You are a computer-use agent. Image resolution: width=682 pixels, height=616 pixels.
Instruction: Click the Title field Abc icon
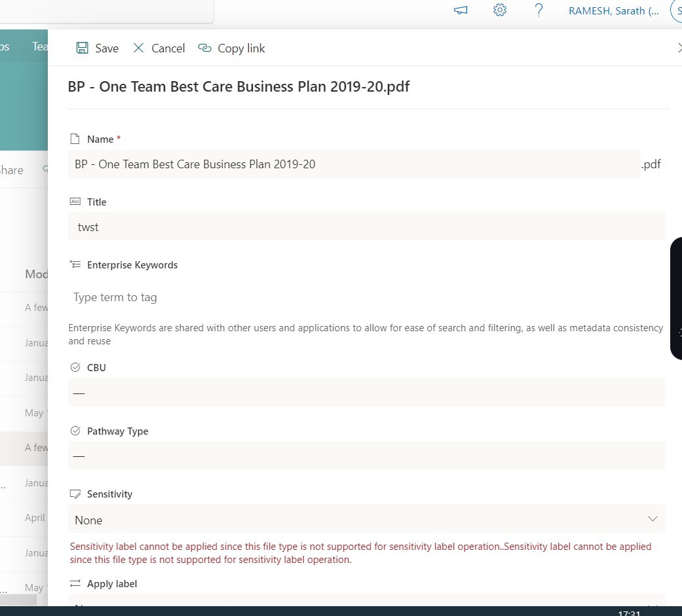tap(75, 202)
